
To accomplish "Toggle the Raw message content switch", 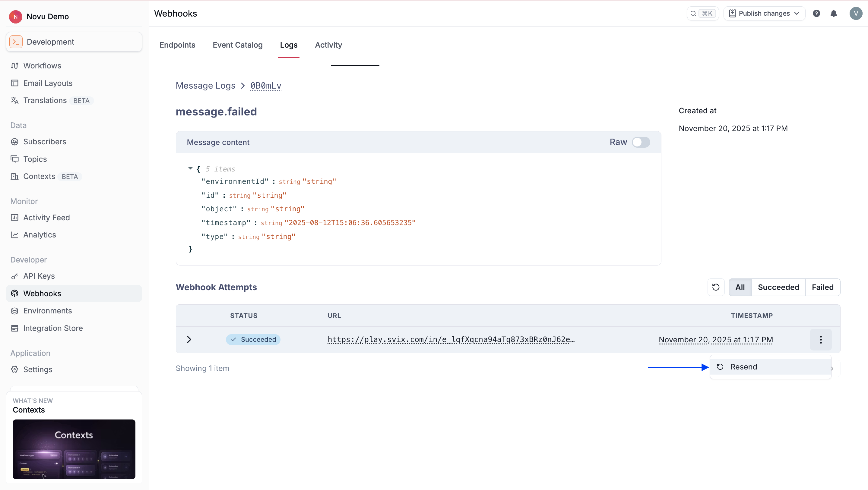I will (x=641, y=142).
